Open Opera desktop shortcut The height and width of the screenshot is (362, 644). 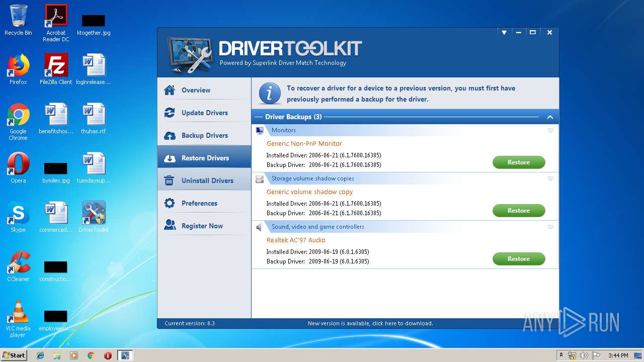(18, 168)
